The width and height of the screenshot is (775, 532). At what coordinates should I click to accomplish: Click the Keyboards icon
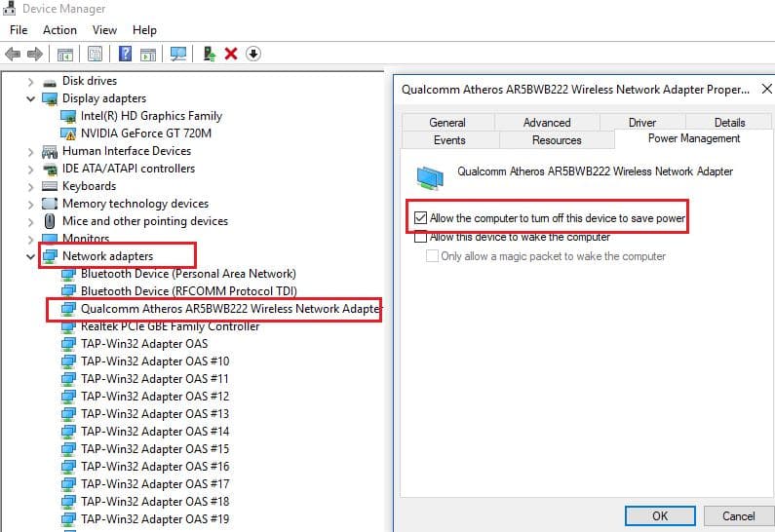pyautogui.click(x=50, y=186)
